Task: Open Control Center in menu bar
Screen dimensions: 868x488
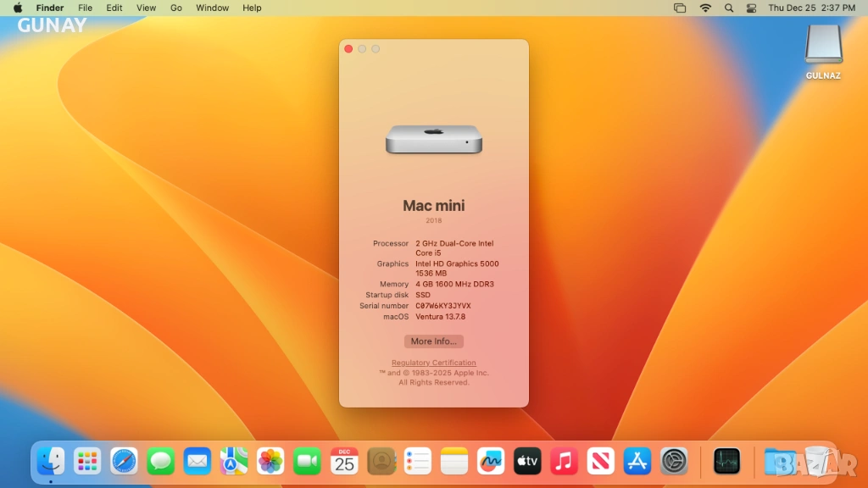Action: [751, 8]
